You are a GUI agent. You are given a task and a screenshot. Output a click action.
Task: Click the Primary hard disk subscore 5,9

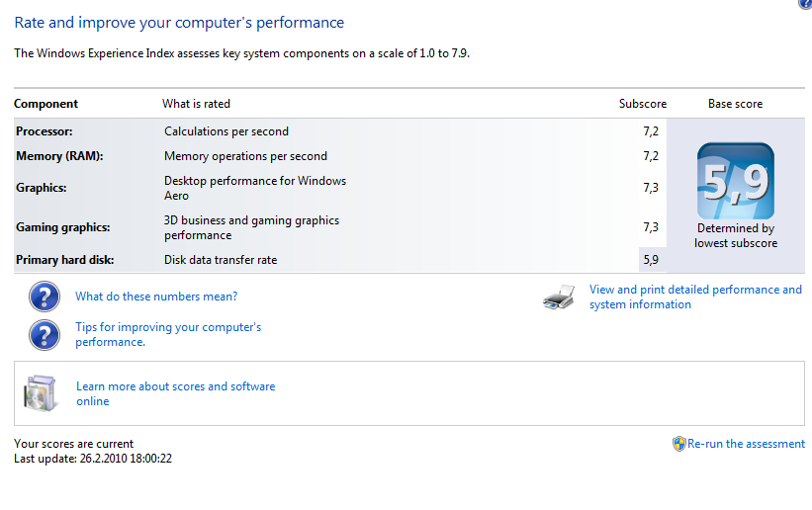[x=650, y=260]
